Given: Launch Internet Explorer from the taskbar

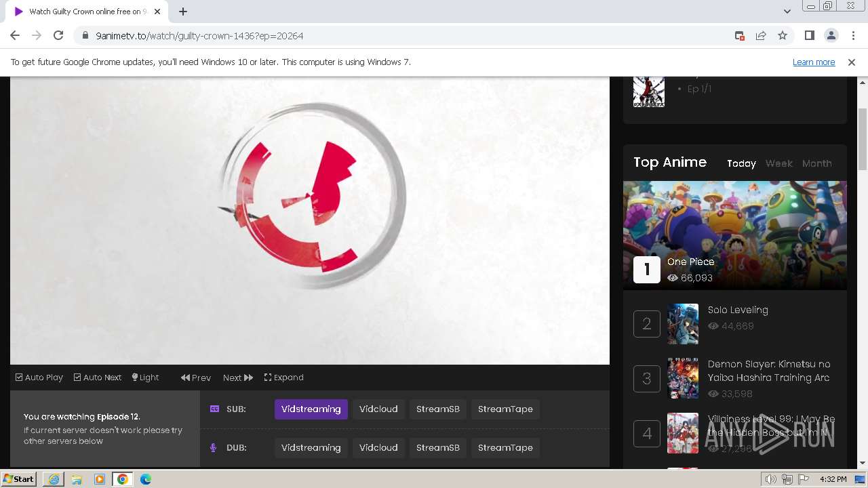Looking at the screenshot, I should point(54,479).
